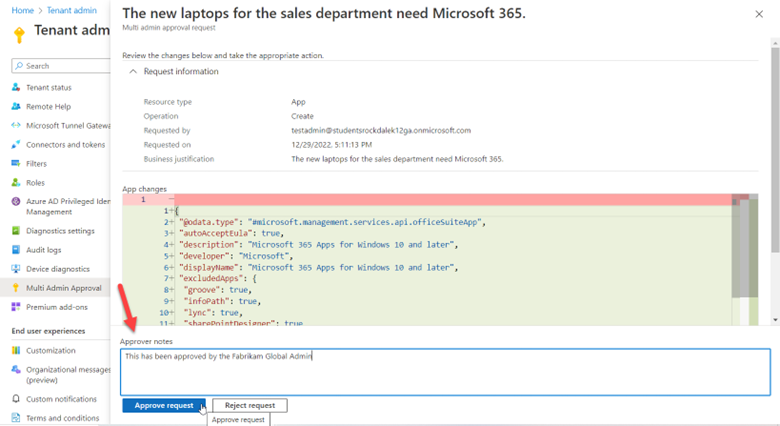Image resolution: width=780 pixels, height=426 pixels.
Task: Open Premium add-ons page
Action: click(x=57, y=307)
